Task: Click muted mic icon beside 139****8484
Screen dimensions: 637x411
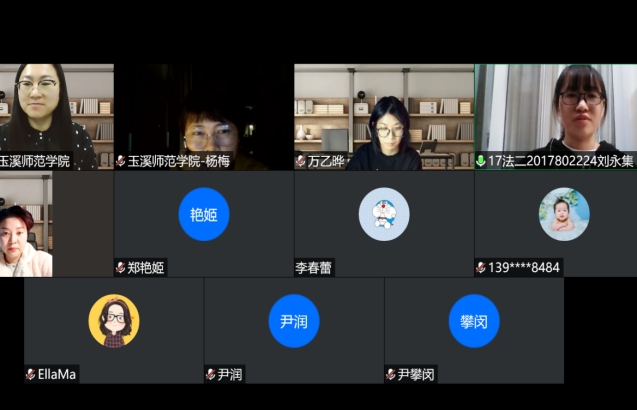Action: pyautogui.click(x=481, y=268)
